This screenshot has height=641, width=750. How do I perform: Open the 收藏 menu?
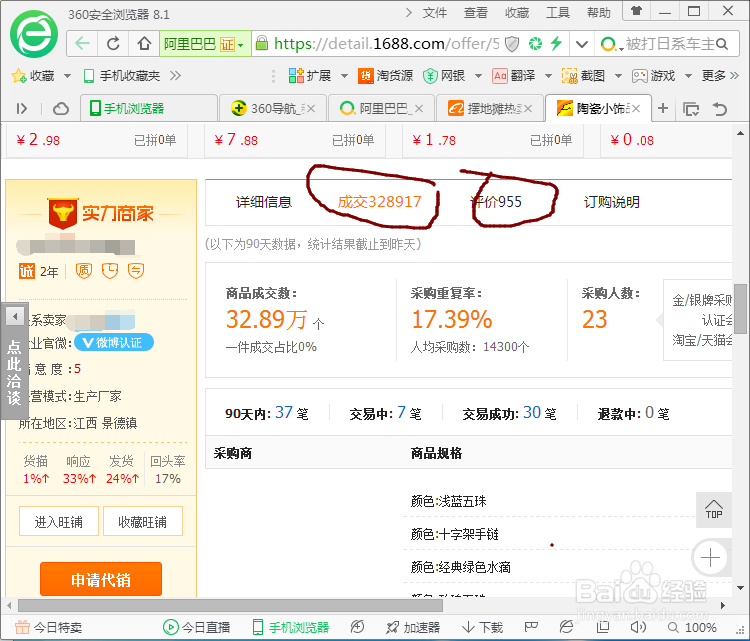pos(517,13)
